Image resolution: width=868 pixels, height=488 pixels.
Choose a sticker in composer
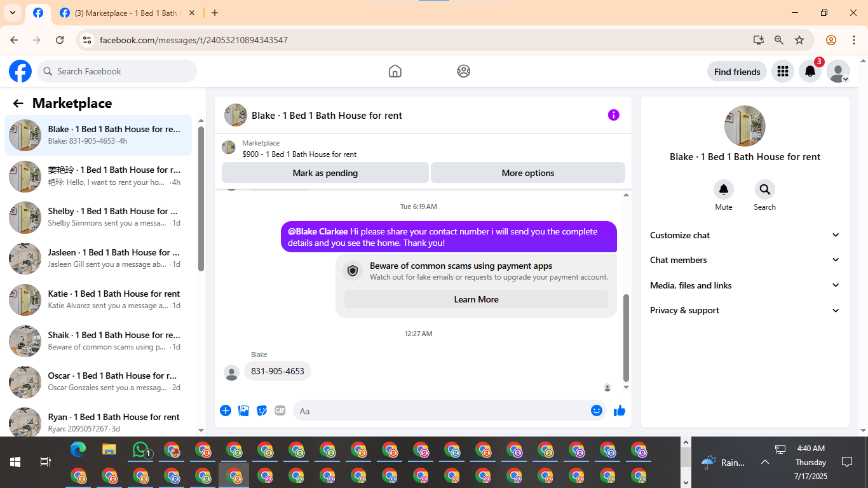262,410
